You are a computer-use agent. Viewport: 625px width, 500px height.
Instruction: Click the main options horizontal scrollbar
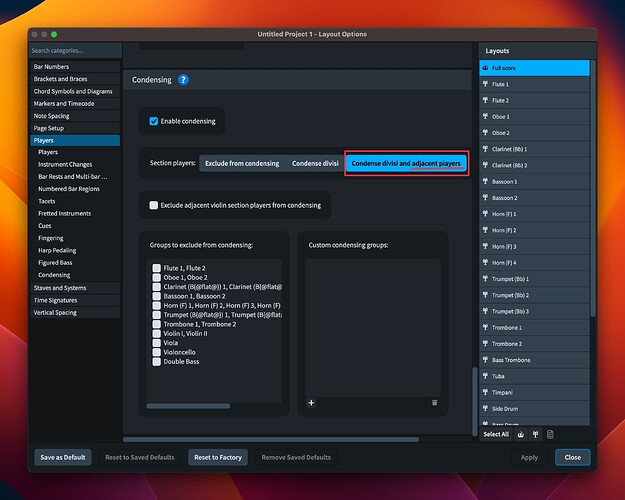pos(271,439)
